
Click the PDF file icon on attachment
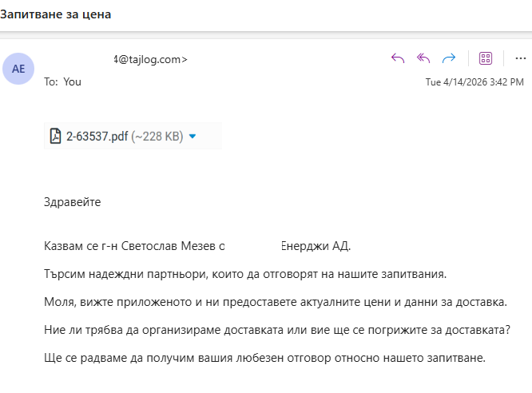point(56,137)
